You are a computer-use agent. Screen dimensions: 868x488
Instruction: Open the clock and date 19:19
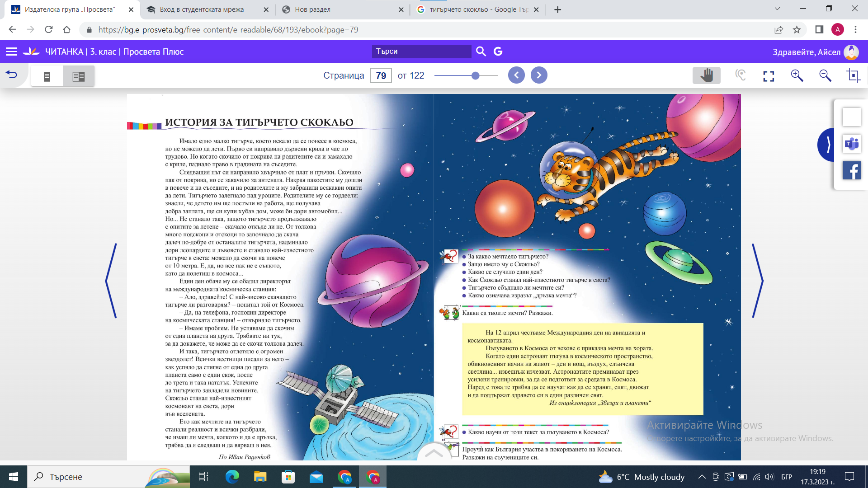(x=817, y=477)
